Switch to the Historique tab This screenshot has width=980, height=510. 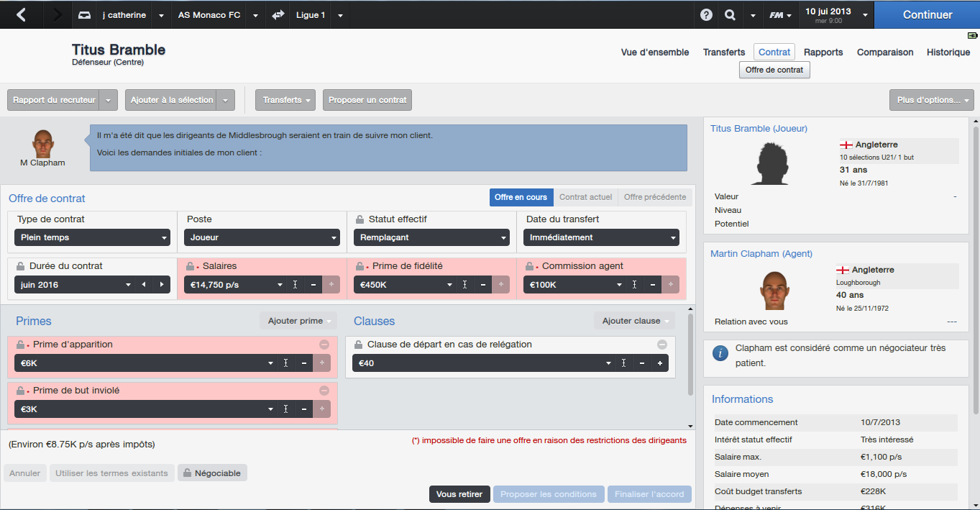click(948, 53)
